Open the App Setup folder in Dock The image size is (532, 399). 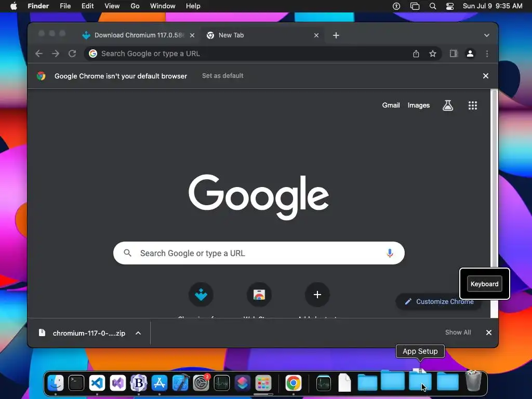[x=420, y=381]
